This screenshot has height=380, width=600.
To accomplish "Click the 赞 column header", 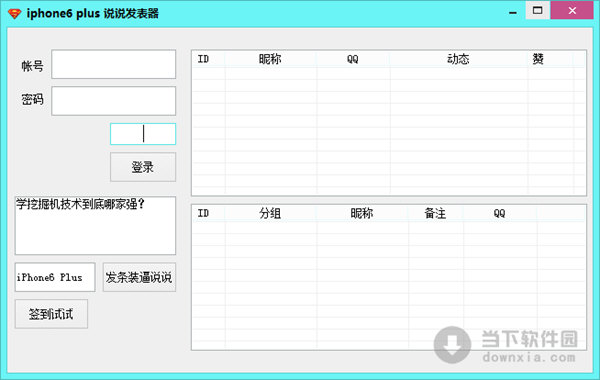I will coord(550,59).
